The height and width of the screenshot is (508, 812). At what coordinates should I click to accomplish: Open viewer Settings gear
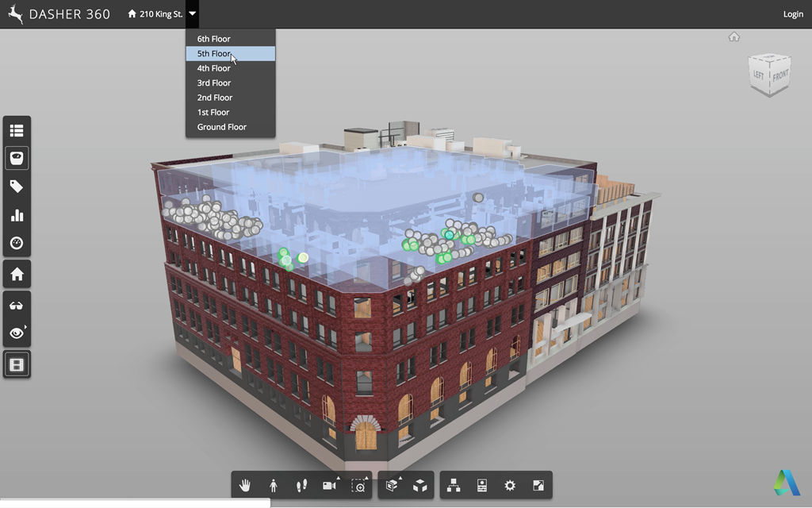click(x=510, y=486)
